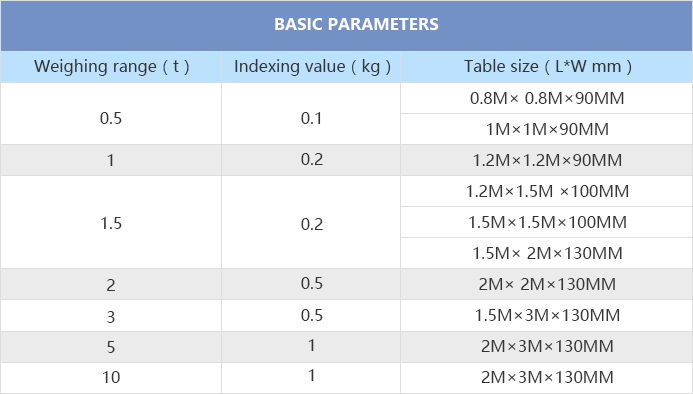Select 2M×3M×130MM in the 10 t row

[547, 378]
